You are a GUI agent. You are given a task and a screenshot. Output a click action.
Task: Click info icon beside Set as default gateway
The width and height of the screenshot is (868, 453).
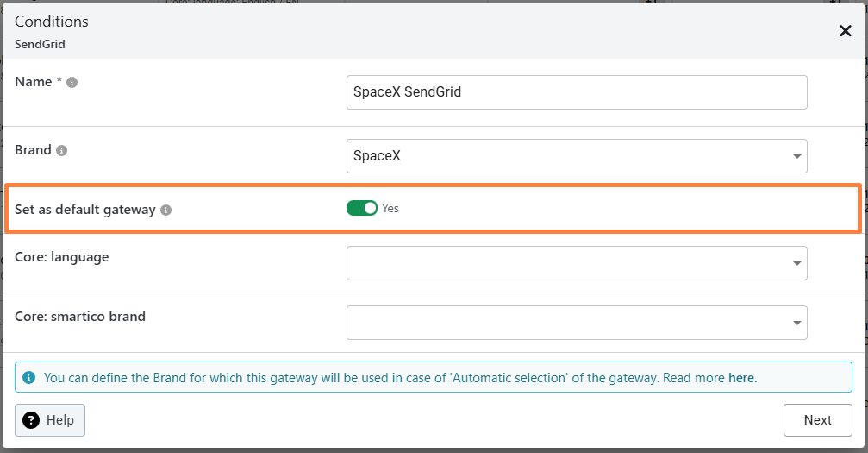pyautogui.click(x=166, y=210)
